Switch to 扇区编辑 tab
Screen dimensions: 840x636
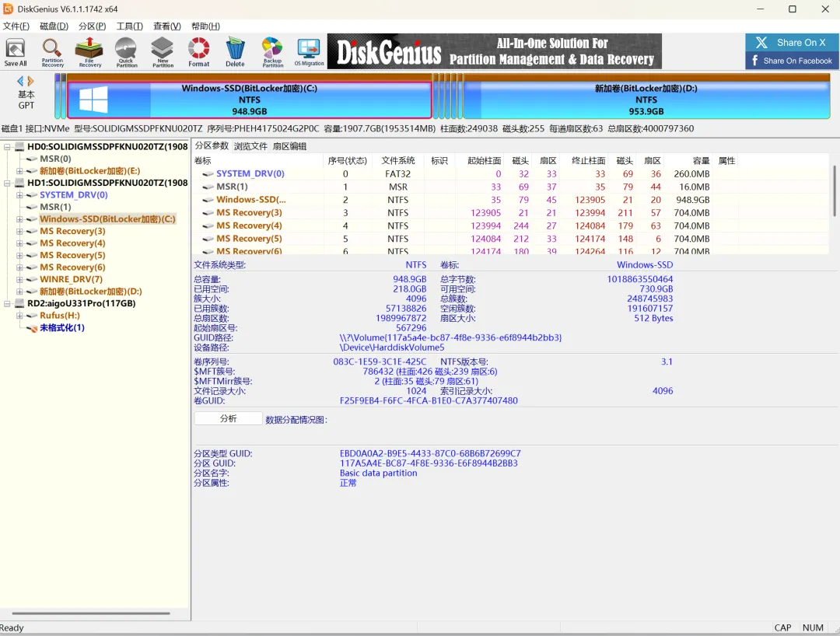click(289, 146)
